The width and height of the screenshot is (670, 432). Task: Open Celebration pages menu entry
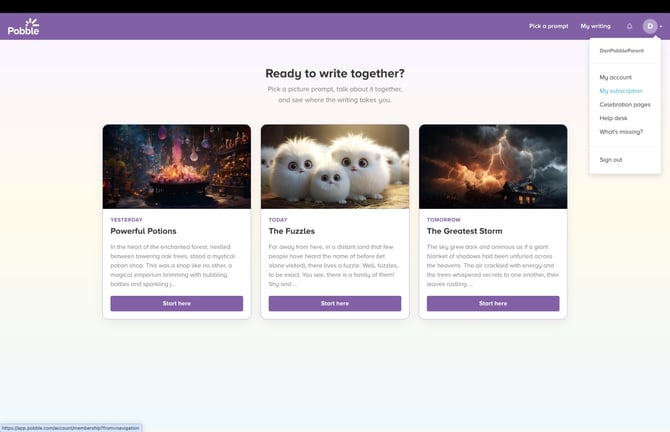[625, 105]
